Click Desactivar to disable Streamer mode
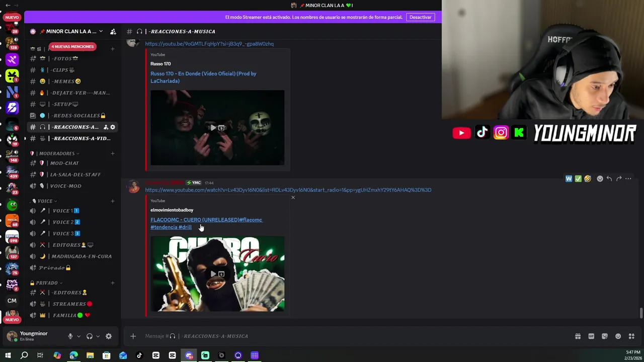This screenshot has height=362, width=644. click(420, 17)
